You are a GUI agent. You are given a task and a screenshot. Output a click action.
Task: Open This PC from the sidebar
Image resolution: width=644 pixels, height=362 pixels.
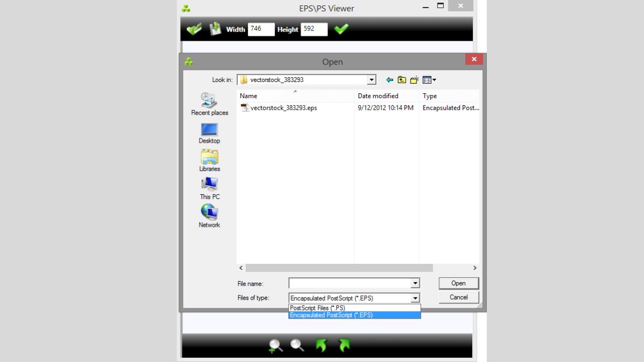point(209,188)
